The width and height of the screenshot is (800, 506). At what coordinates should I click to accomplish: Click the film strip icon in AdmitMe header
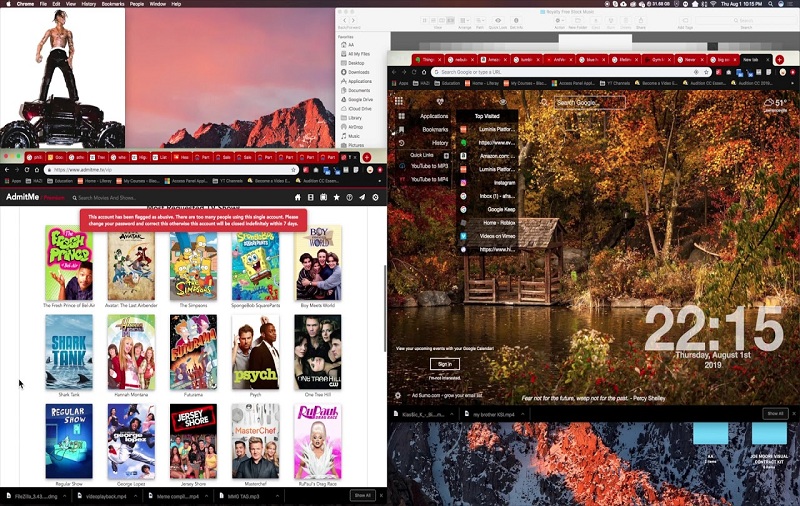coord(311,197)
